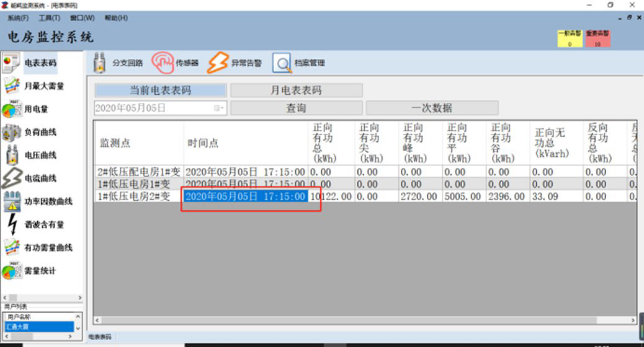The image size is (644, 347).
Task: Select 汇通大厦 in the user list
Action: [39, 327]
